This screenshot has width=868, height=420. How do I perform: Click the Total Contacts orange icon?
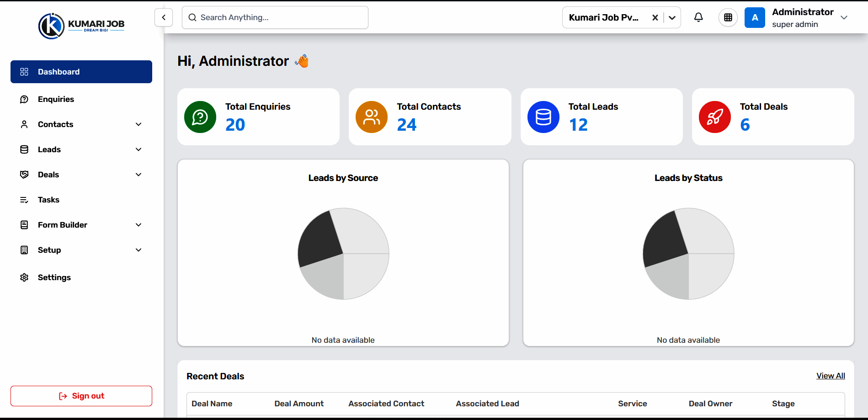tap(372, 117)
